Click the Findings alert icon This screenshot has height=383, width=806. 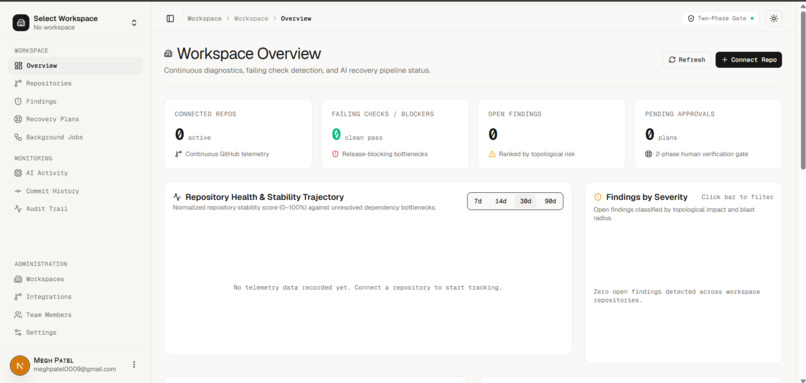point(18,101)
